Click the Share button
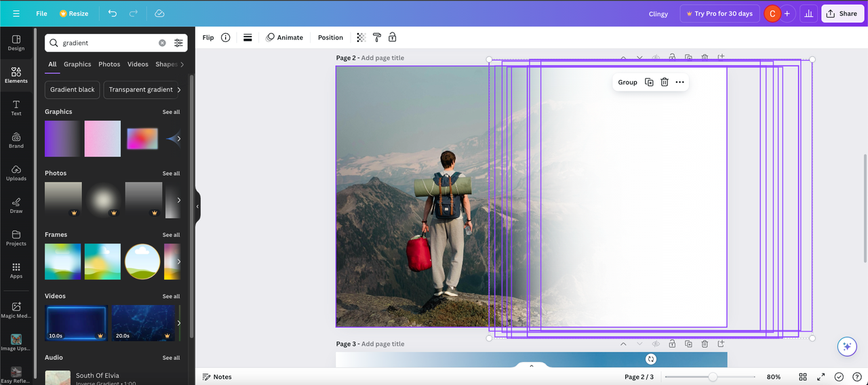 click(x=842, y=14)
